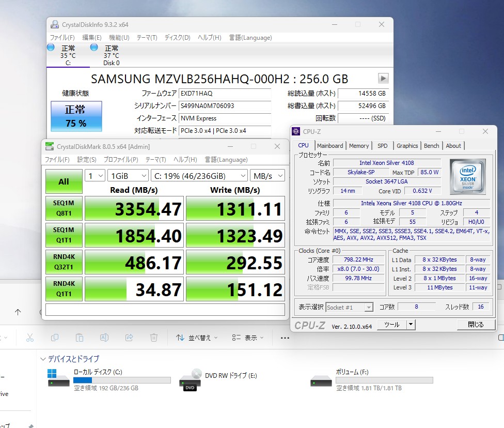The height and width of the screenshot is (428, 504).
Task: Click the Share icon in Explorer toolbar
Action: [129, 338]
